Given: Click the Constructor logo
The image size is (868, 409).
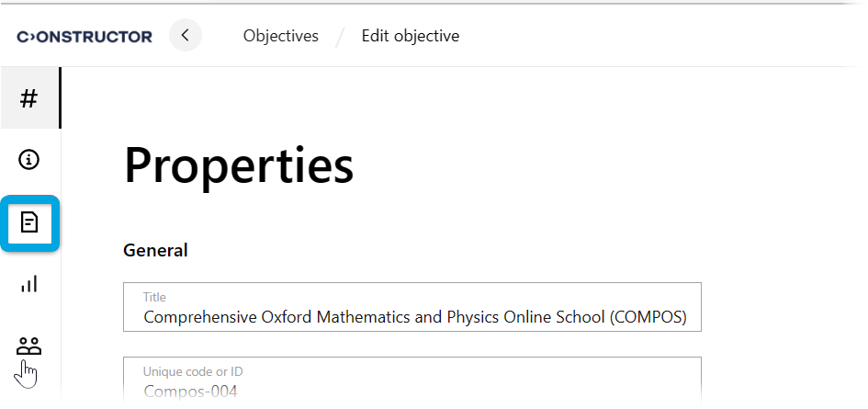Looking at the screenshot, I should pos(85,37).
